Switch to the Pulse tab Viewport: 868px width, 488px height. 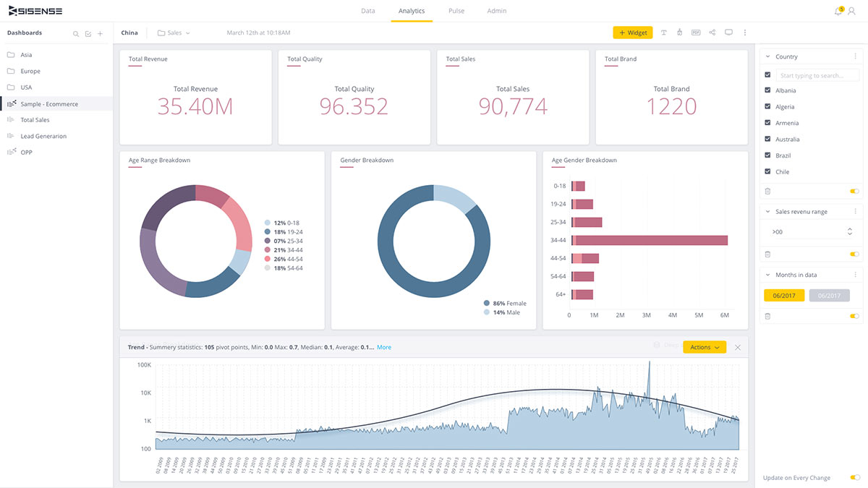tap(456, 11)
